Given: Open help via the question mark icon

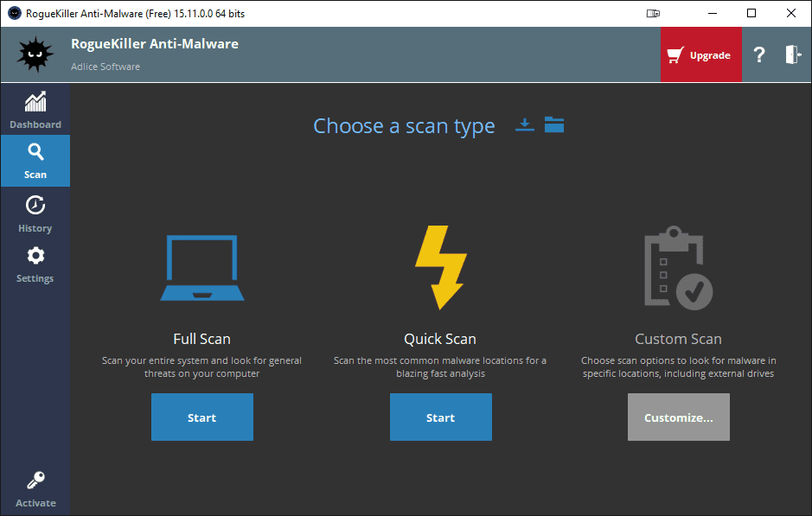Looking at the screenshot, I should [x=758, y=54].
